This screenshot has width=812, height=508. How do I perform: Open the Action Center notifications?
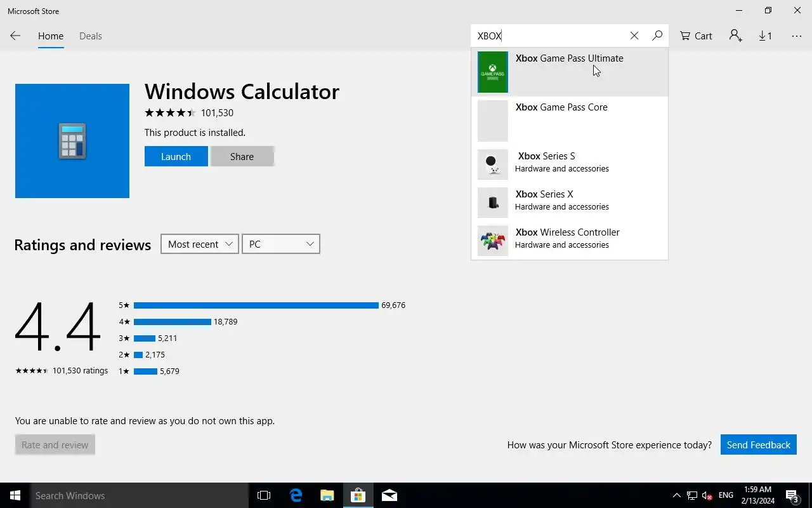(793, 495)
